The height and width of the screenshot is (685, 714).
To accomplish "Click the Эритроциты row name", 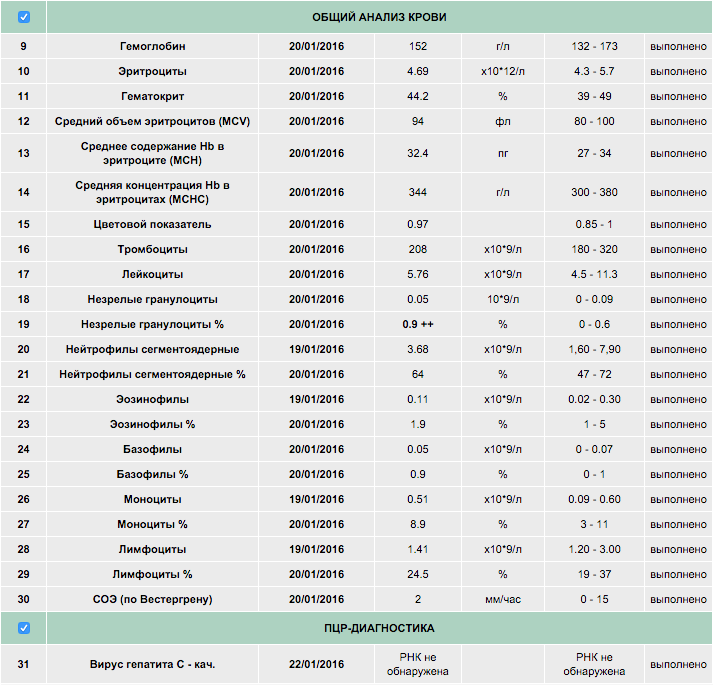I will click(x=153, y=71).
